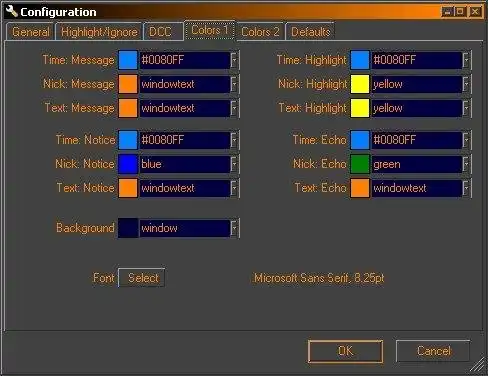Click the Time: Highlight color swatch
The image size is (488, 376).
[360, 60]
